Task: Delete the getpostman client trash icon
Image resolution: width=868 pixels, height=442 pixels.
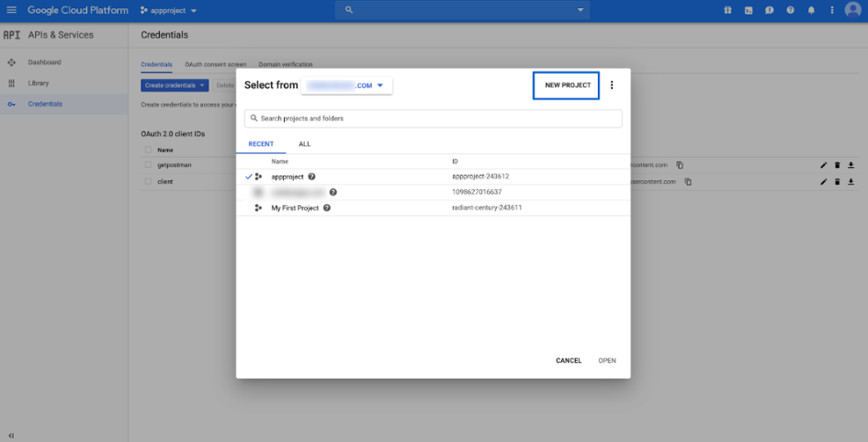Action: coord(837,165)
